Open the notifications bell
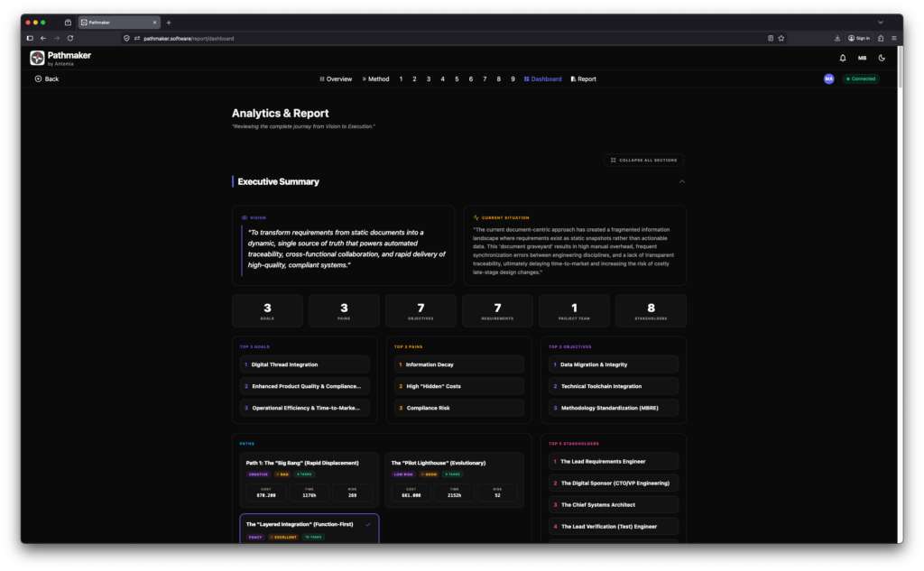Screen dimensions: 924x571 [843, 58]
